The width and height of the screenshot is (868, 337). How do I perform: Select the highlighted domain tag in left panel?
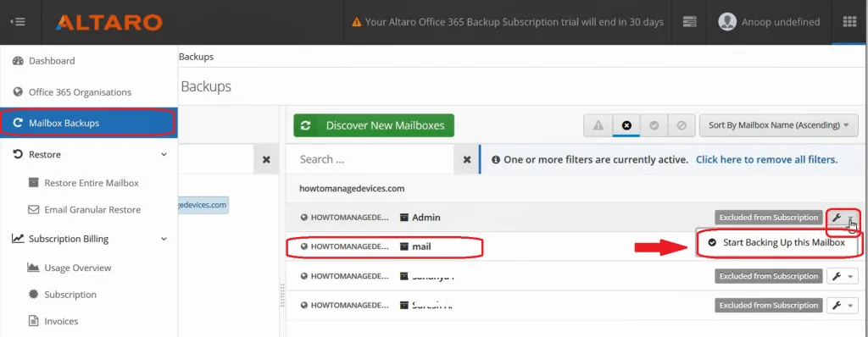(203, 205)
